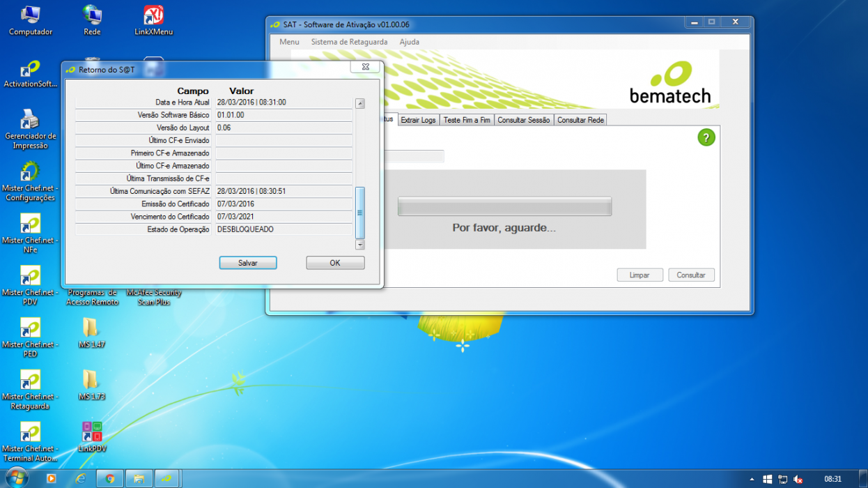Viewport: 868px width, 488px height.
Task: Click the Estado de Operação value field
Action: click(x=284, y=229)
